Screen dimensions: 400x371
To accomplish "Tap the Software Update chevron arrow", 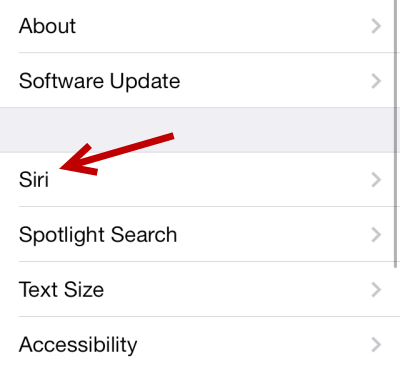I will click(x=376, y=81).
